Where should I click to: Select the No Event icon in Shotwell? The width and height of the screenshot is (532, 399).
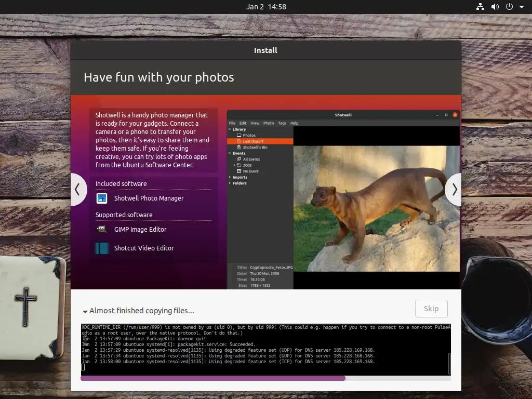pyautogui.click(x=239, y=171)
